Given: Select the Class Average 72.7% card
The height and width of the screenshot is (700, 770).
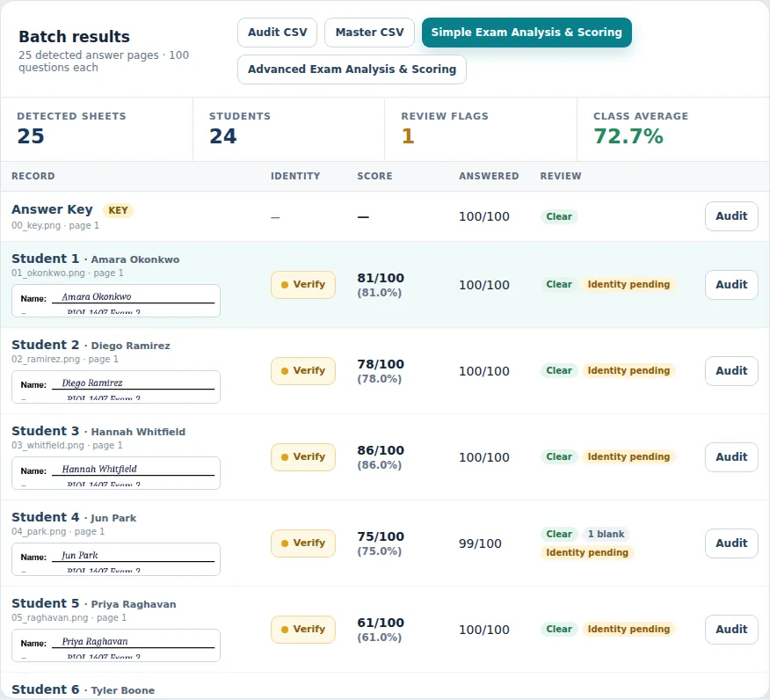Looking at the screenshot, I should (x=673, y=129).
